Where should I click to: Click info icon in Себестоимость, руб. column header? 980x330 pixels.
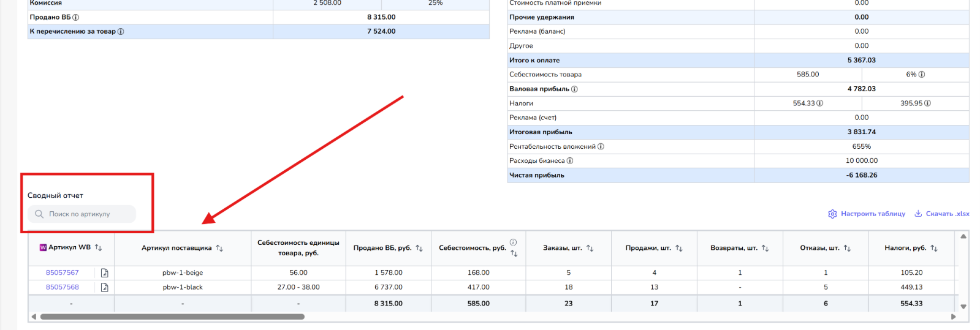point(513,242)
